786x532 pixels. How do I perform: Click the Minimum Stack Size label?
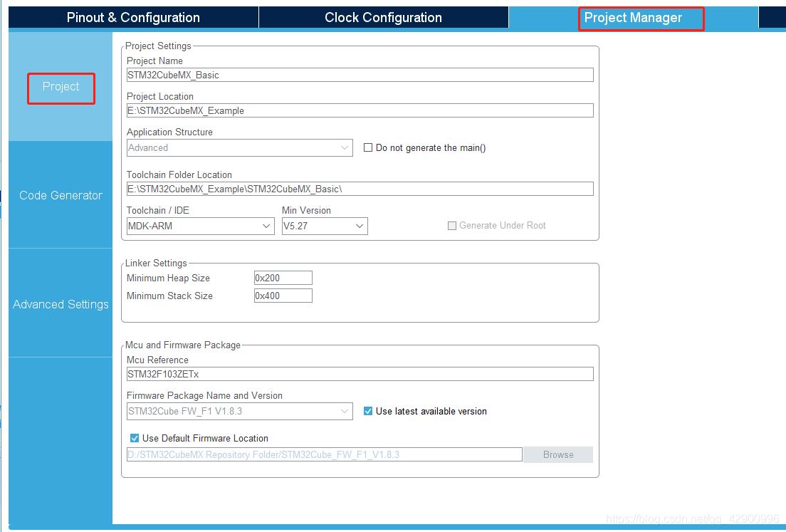(169, 296)
